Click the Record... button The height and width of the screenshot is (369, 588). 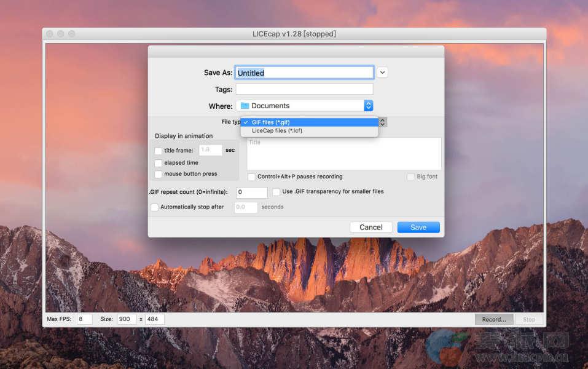pos(493,319)
